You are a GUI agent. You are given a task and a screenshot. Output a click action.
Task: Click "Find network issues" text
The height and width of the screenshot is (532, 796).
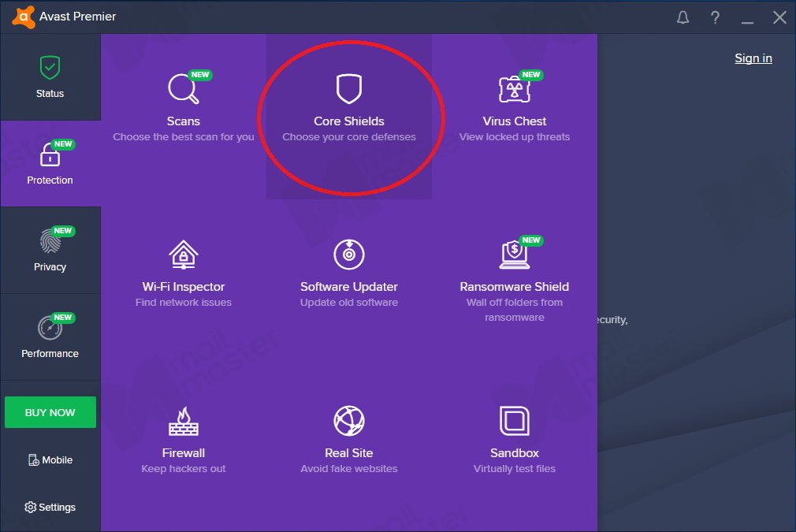click(x=184, y=303)
